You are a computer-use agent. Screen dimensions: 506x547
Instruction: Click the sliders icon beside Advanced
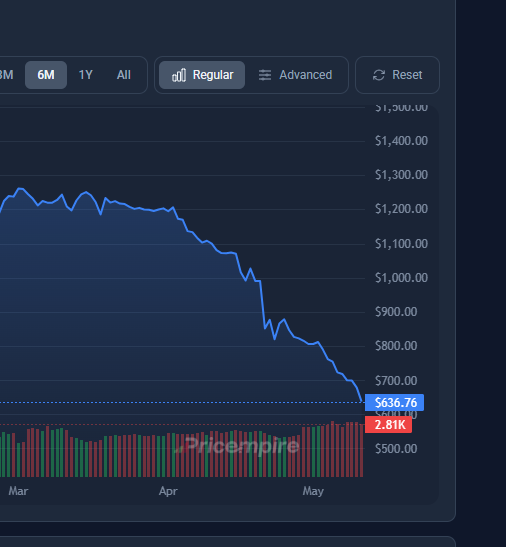click(x=265, y=75)
